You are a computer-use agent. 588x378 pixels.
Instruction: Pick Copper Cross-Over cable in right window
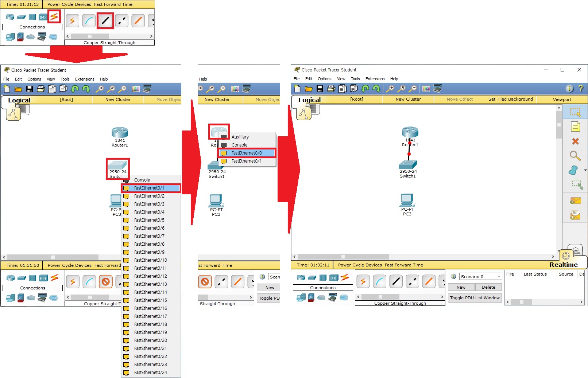point(413,281)
